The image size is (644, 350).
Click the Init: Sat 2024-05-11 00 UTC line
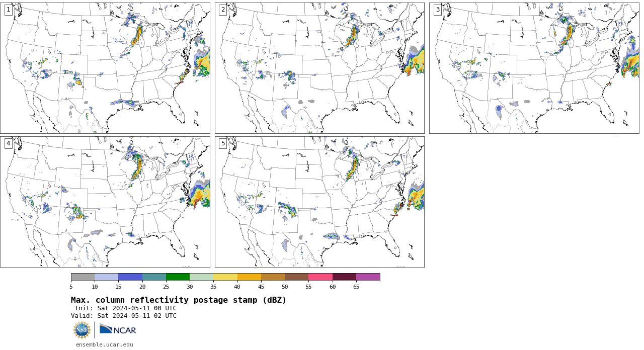click(126, 308)
